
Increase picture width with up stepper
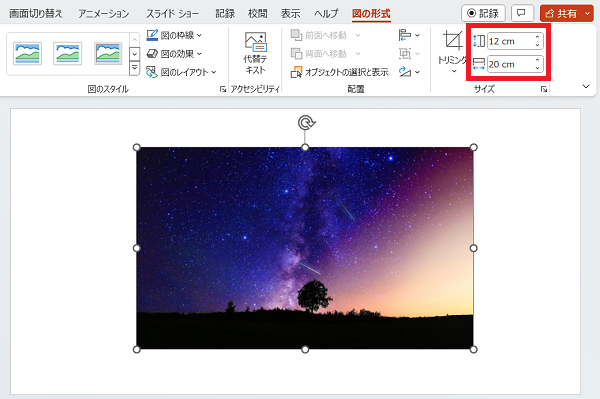pos(537,60)
